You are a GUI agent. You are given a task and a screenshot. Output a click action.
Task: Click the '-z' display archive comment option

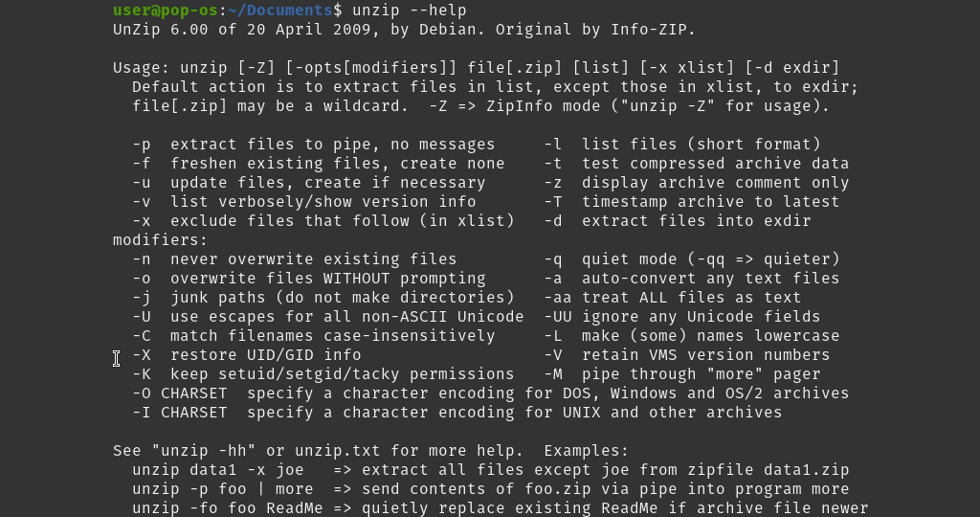tap(697, 183)
